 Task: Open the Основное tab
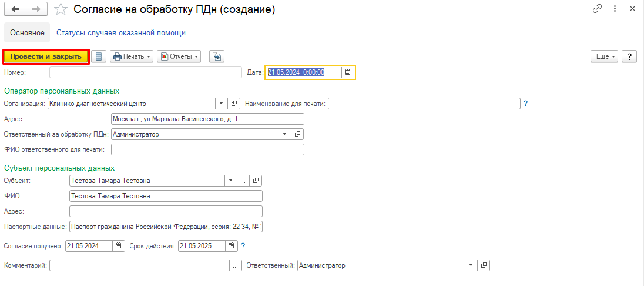point(27,32)
